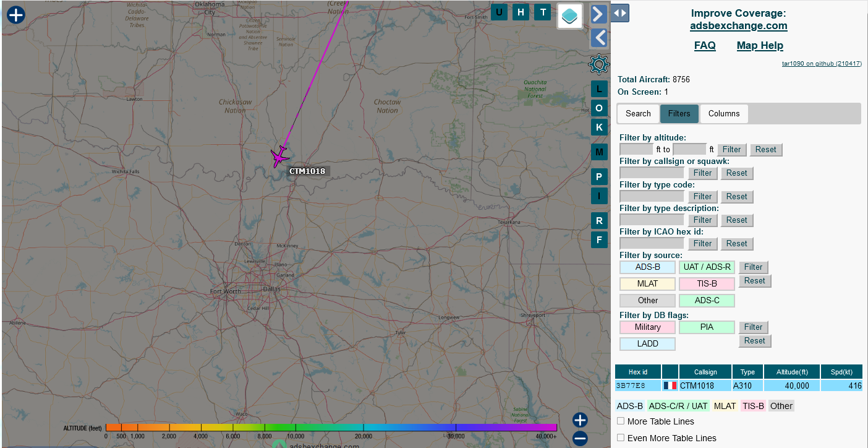Toggle the M map button

point(599,152)
